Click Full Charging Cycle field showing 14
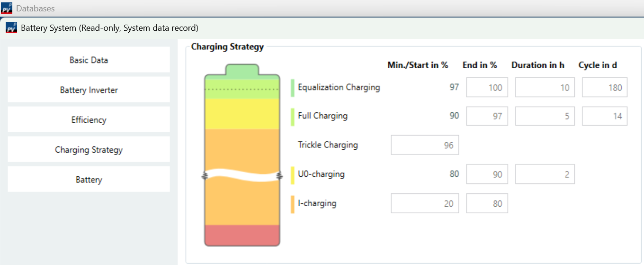The height and width of the screenshot is (265, 644). click(604, 116)
